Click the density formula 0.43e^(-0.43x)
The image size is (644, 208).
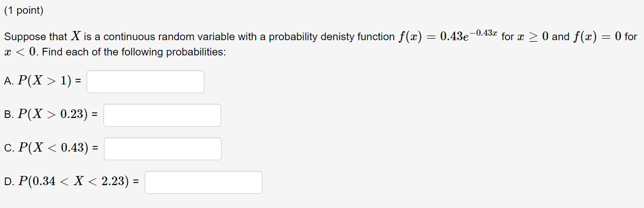468,36
